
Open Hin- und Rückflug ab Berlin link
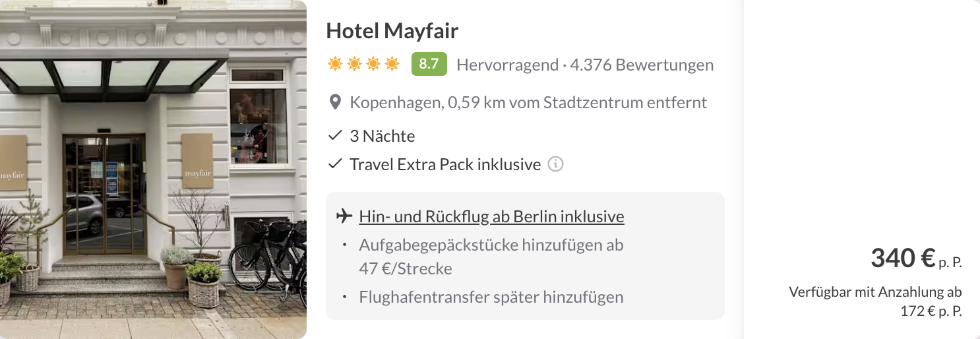click(x=491, y=216)
